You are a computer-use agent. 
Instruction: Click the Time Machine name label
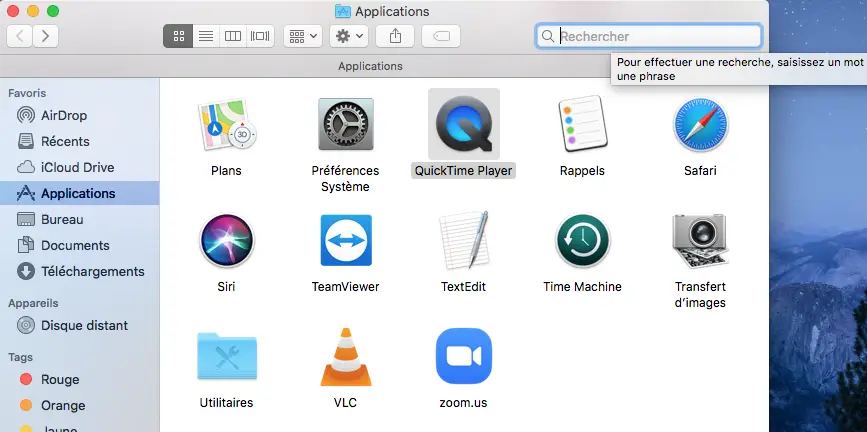click(x=582, y=287)
